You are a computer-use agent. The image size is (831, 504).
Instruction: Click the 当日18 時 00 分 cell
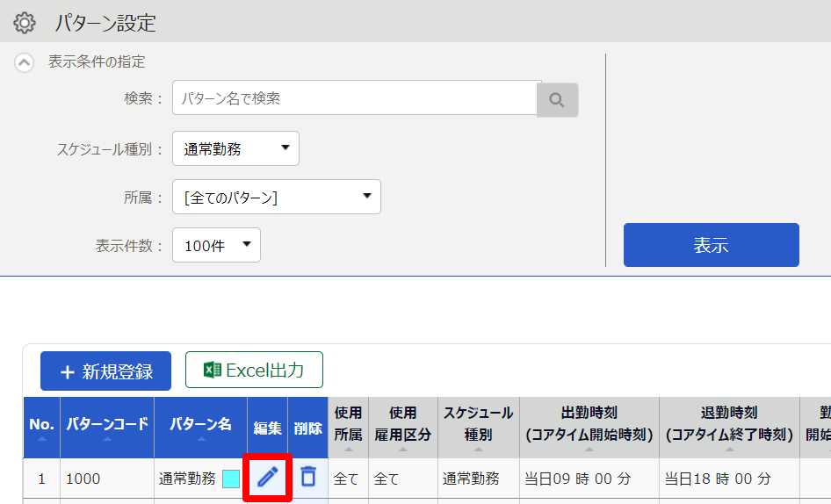(x=729, y=479)
